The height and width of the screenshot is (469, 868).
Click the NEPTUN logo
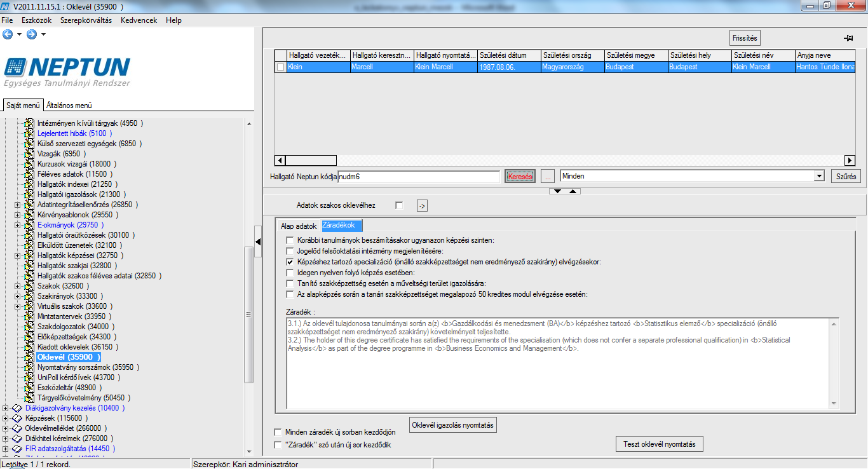[x=67, y=72]
